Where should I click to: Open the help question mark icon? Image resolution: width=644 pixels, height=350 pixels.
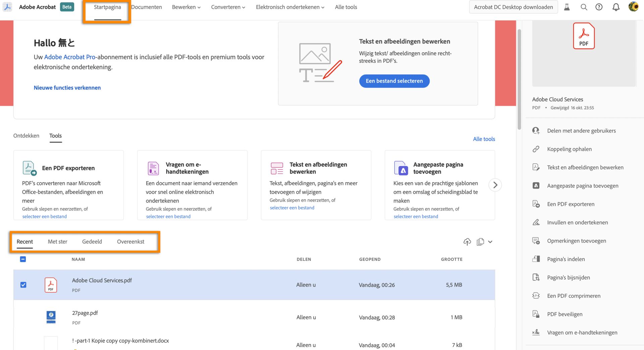click(x=599, y=7)
